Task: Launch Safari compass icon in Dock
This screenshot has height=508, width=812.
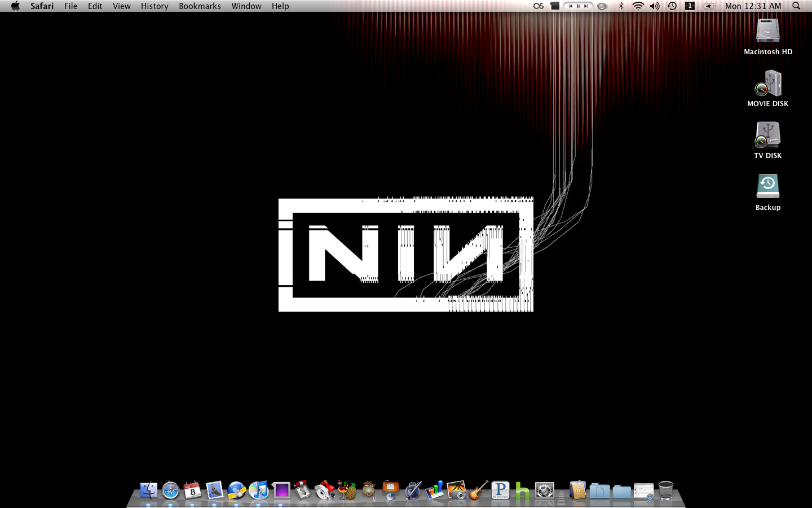Action: (x=171, y=490)
